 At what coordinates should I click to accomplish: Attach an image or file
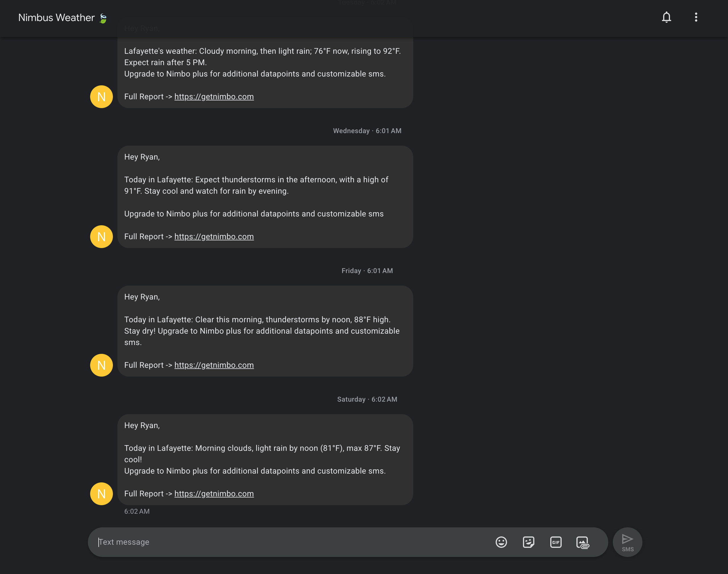(x=583, y=542)
